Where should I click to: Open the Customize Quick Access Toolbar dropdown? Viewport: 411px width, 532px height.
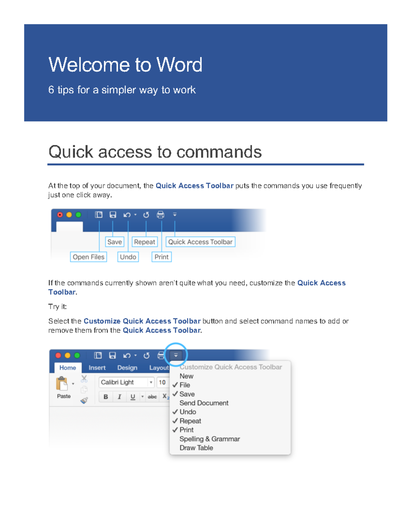[x=175, y=355]
